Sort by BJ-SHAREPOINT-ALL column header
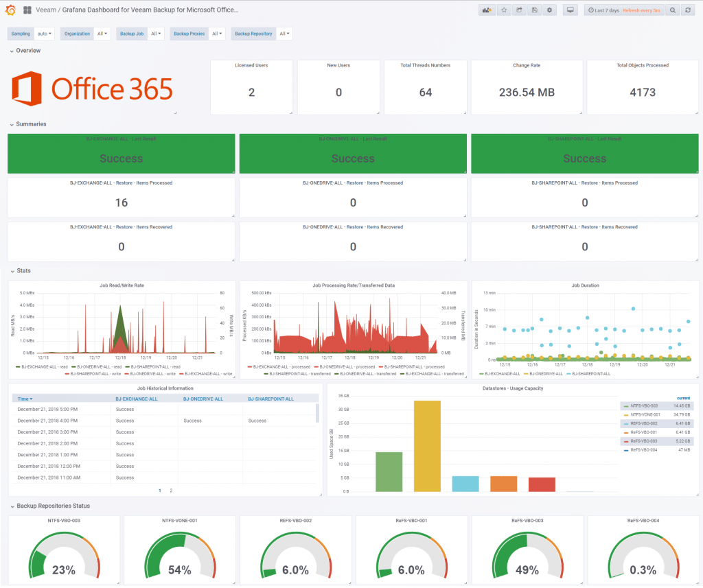Viewport: 703px width, 588px height. (x=270, y=399)
